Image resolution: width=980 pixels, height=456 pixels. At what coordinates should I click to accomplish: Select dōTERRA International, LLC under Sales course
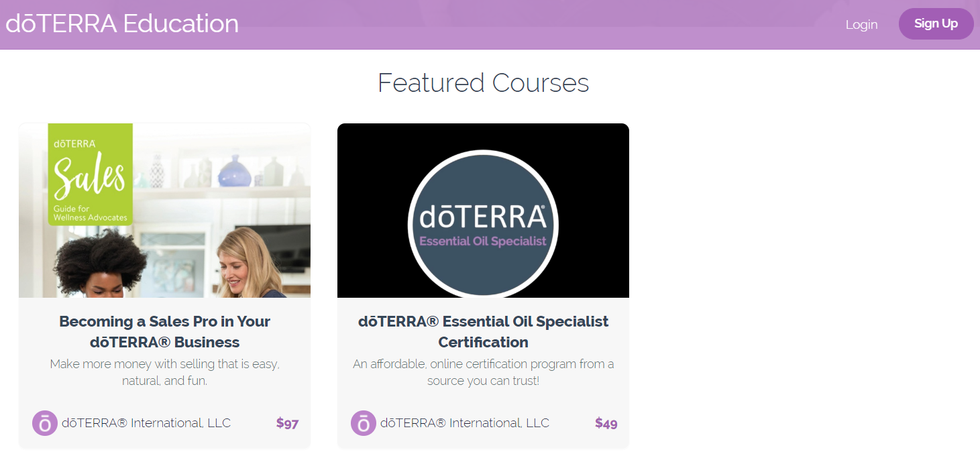click(x=146, y=423)
